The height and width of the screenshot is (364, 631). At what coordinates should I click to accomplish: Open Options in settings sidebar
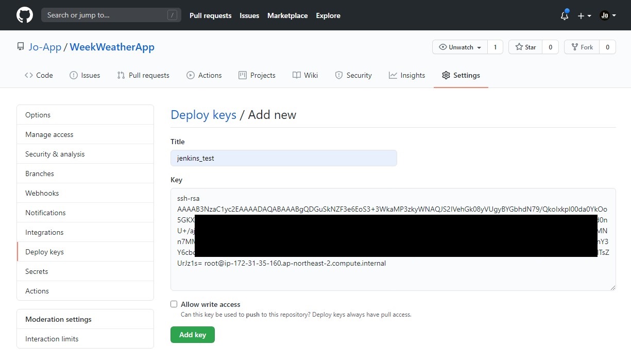(x=86, y=115)
